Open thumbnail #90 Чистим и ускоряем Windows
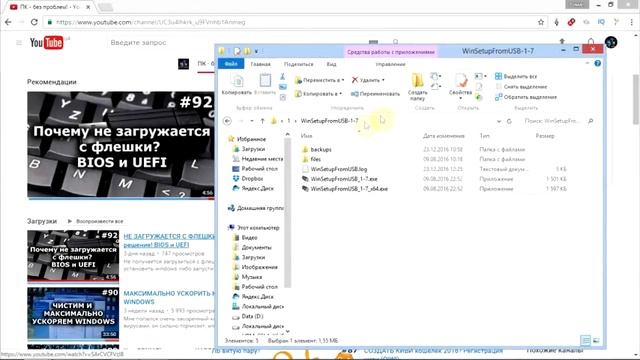The height and width of the screenshot is (360, 640). point(73,313)
